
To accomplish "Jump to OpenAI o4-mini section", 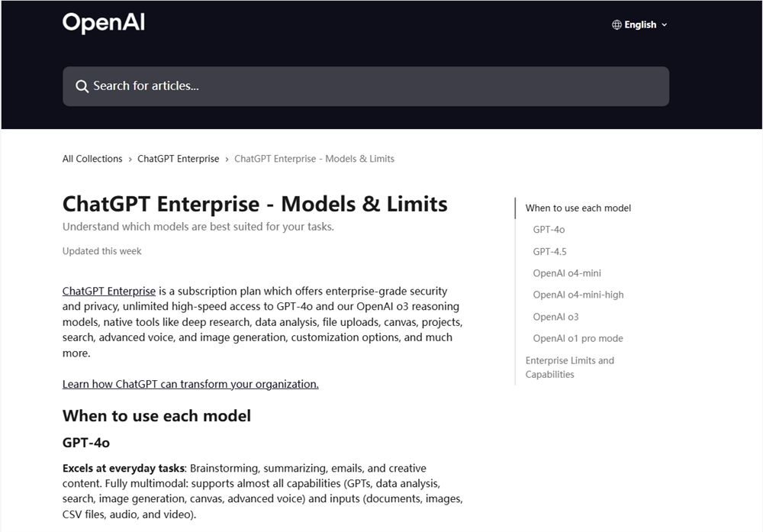I will (x=567, y=272).
